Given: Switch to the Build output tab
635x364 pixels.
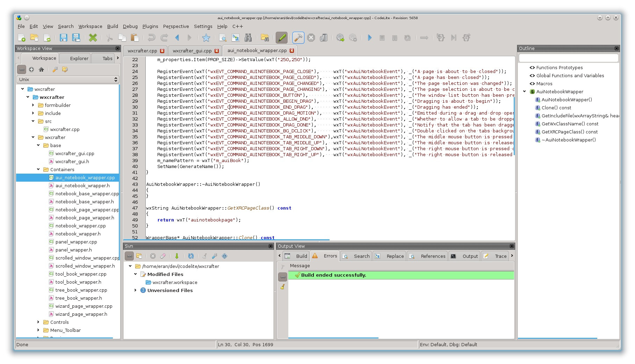Looking at the screenshot, I should (297, 256).
